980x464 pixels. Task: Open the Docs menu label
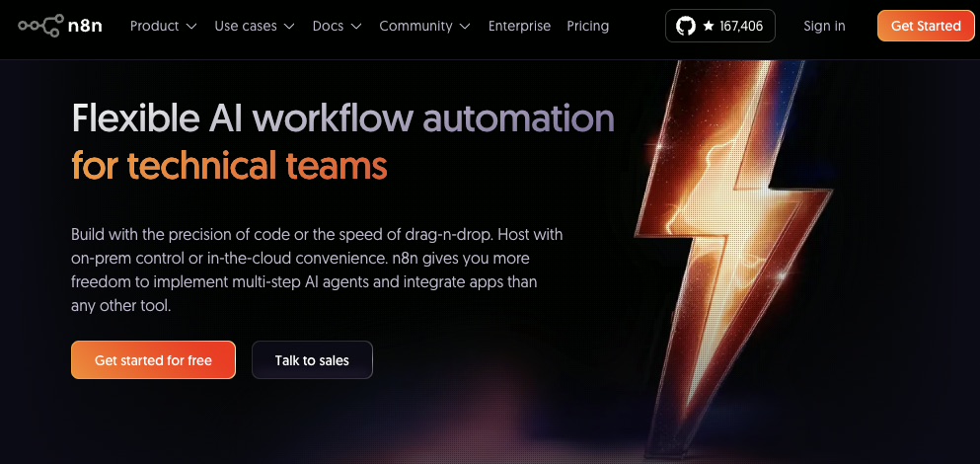coord(328,26)
